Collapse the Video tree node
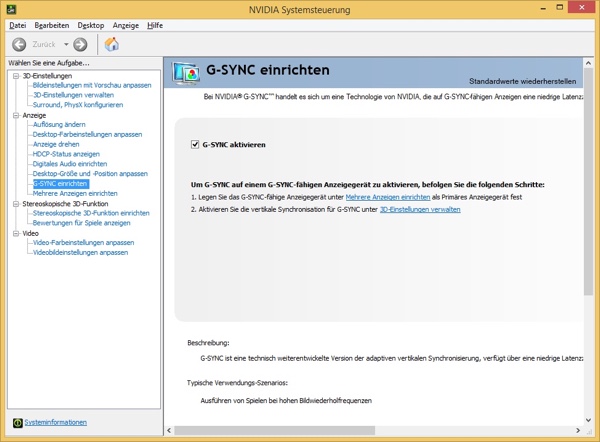This screenshot has width=600, height=442. pos(16,233)
